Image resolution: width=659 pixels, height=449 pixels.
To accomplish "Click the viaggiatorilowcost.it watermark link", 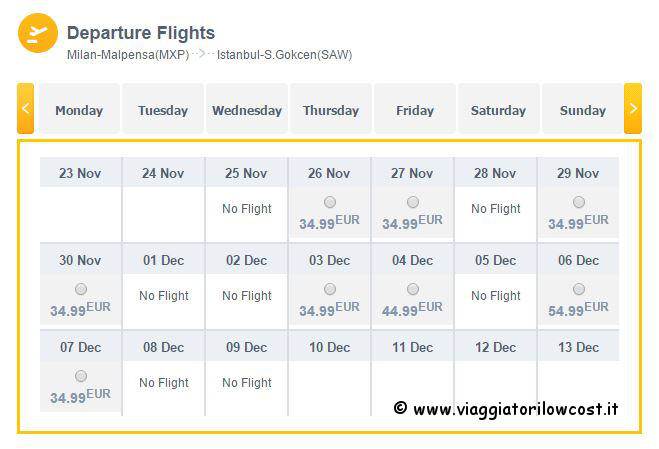I will [506, 409].
